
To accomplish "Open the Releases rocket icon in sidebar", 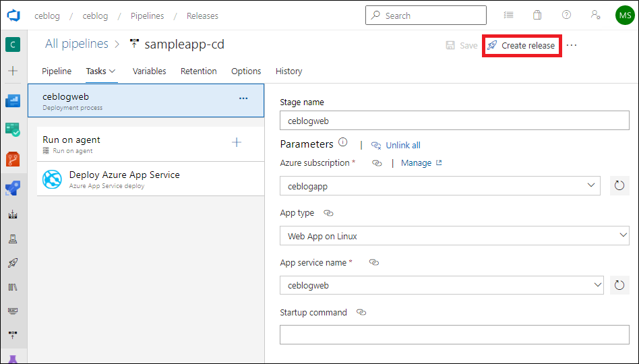I will [x=13, y=263].
